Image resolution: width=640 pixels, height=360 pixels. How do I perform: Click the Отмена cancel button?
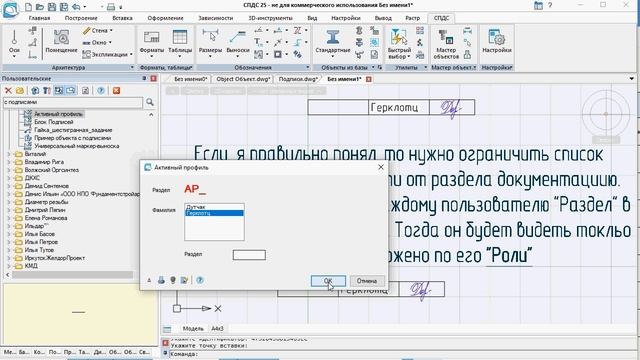367,281
